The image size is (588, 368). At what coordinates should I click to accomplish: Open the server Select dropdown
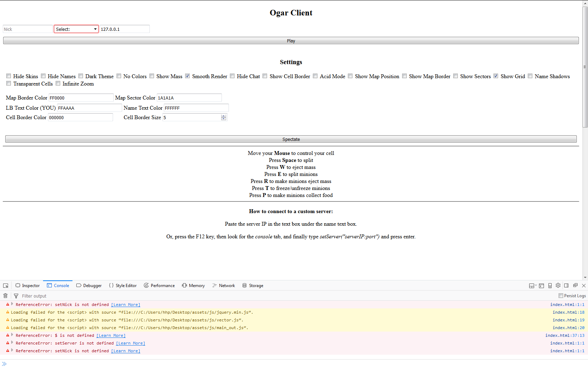pos(76,29)
